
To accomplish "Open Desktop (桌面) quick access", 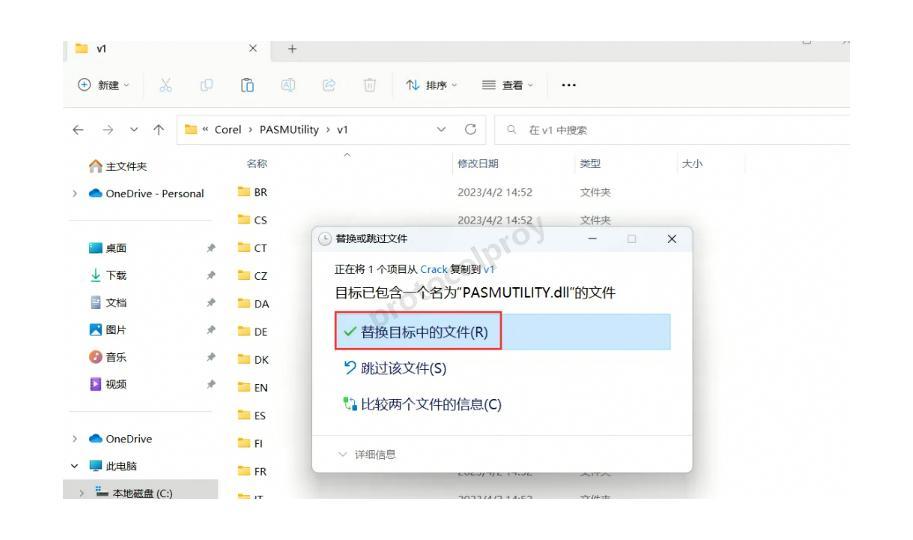I will click(108, 248).
